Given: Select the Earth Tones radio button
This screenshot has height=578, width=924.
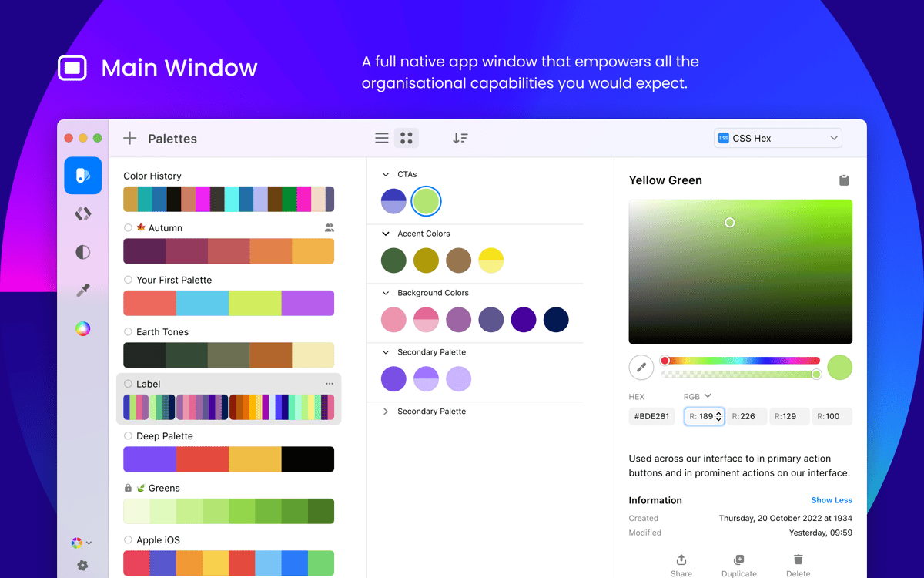Looking at the screenshot, I should [x=129, y=332].
